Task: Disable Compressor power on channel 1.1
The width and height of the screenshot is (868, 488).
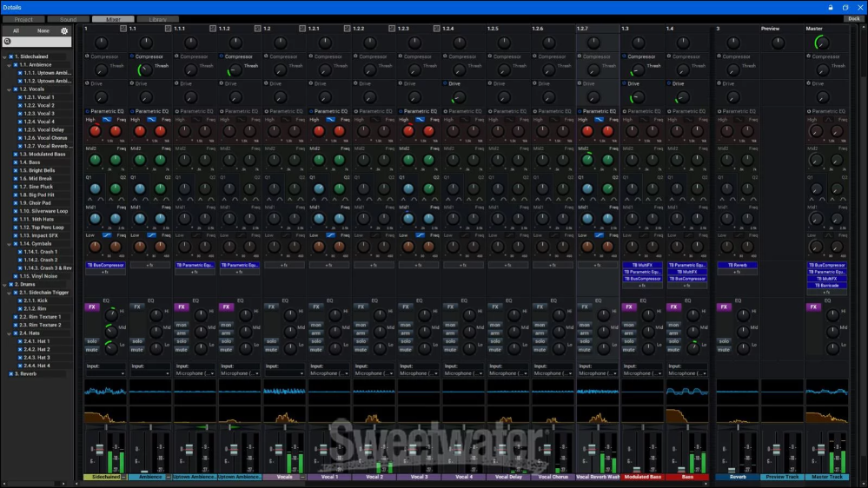Action: tap(132, 56)
